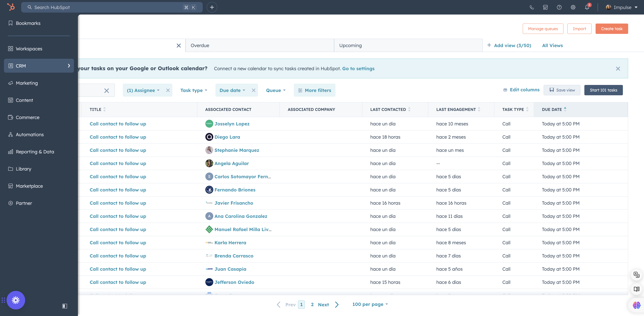Open the calling phone icon
The height and width of the screenshot is (316, 644).
pyautogui.click(x=532, y=7)
